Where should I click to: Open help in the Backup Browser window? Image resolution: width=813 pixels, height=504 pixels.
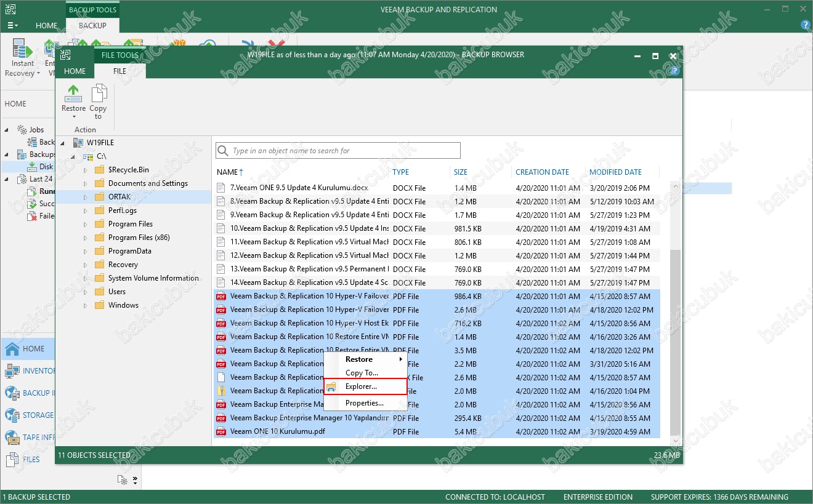pos(676,71)
